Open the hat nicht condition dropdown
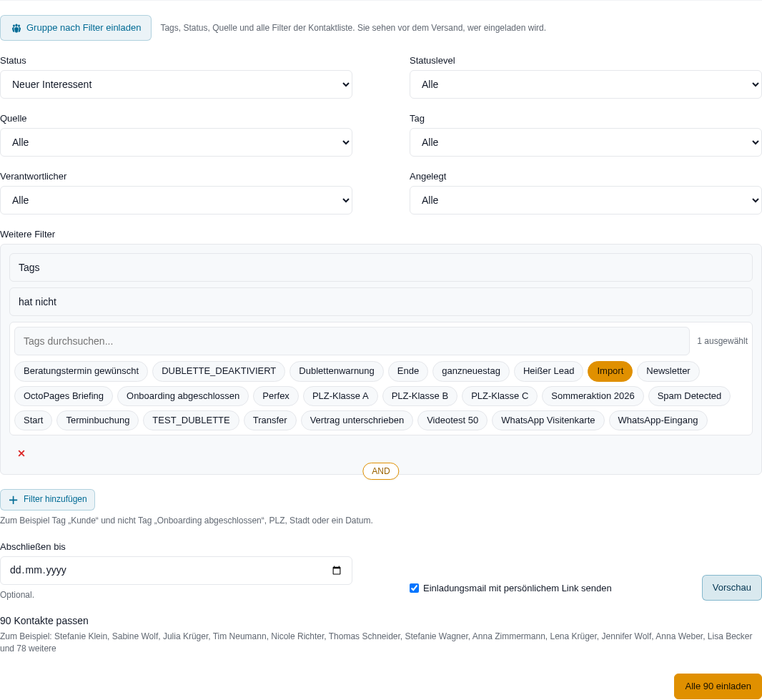This screenshot has height=700, width=762. pos(381,302)
